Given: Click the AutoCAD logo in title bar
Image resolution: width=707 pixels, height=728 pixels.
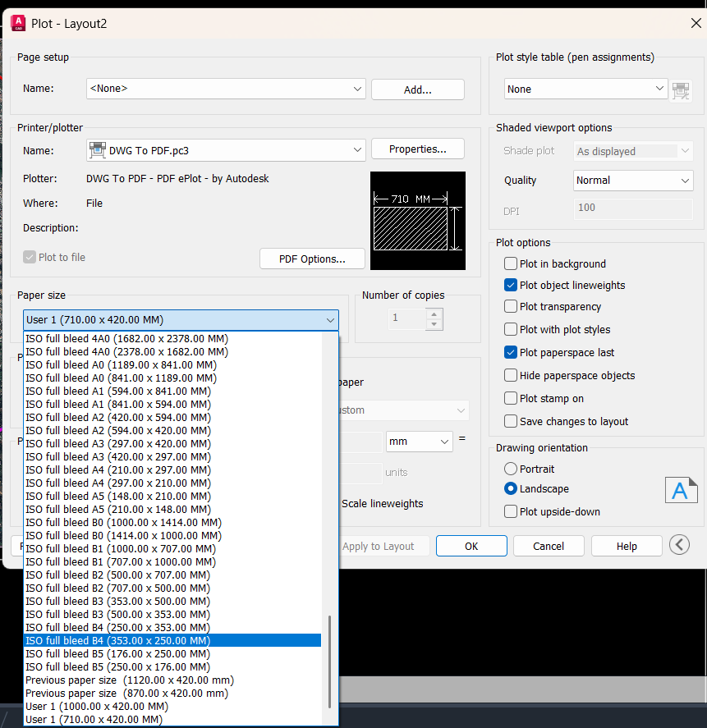Looking at the screenshot, I should point(17,23).
